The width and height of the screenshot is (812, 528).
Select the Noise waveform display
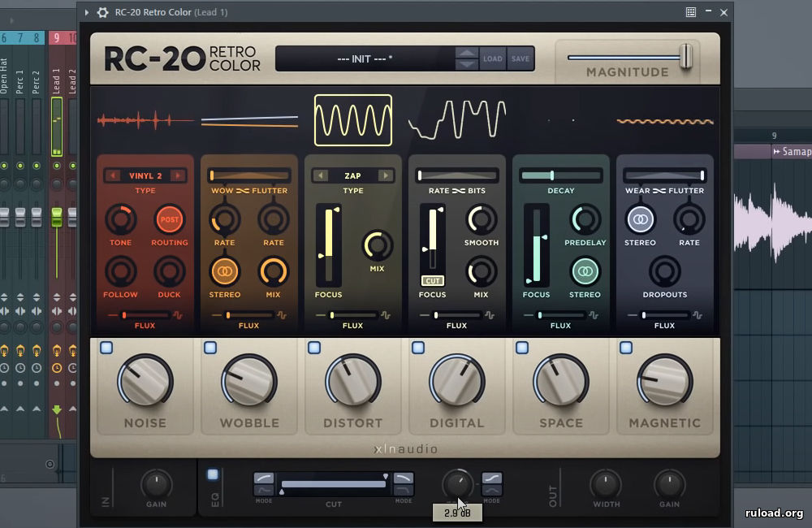point(145,121)
